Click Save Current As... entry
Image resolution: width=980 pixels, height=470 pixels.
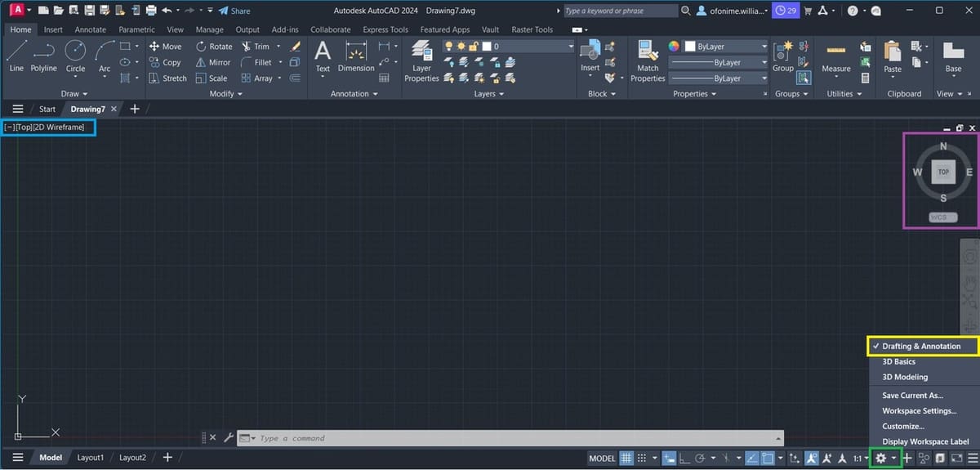[x=912, y=395]
